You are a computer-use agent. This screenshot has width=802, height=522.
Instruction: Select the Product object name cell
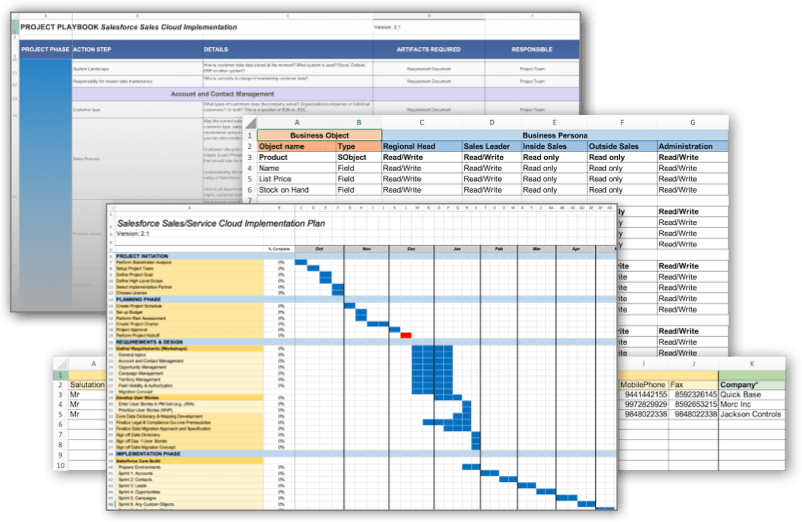coord(296,157)
